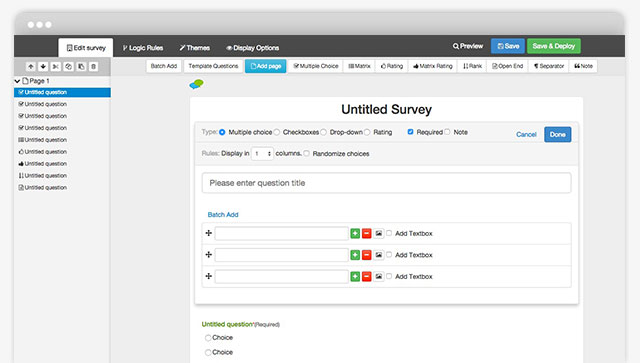Select the Drop-down type radio button
The height and width of the screenshot is (363, 640).
[x=323, y=132]
